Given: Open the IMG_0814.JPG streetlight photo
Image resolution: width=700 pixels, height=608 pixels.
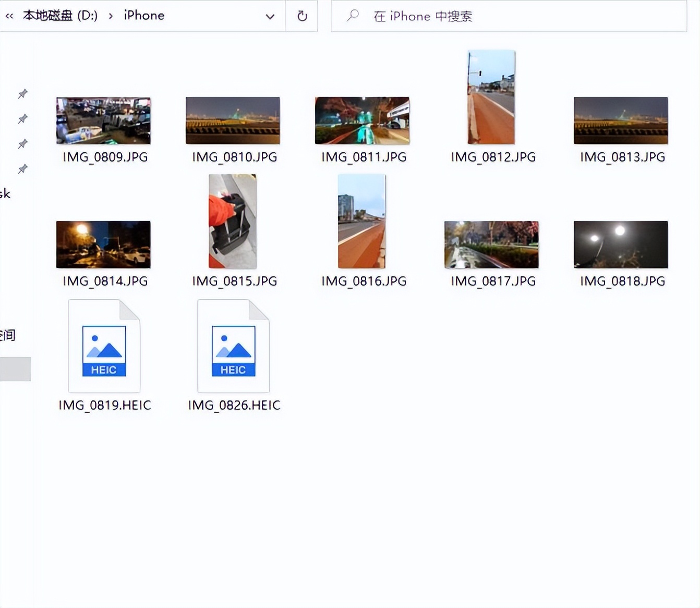Looking at the screenshot, I should point(103,244).
